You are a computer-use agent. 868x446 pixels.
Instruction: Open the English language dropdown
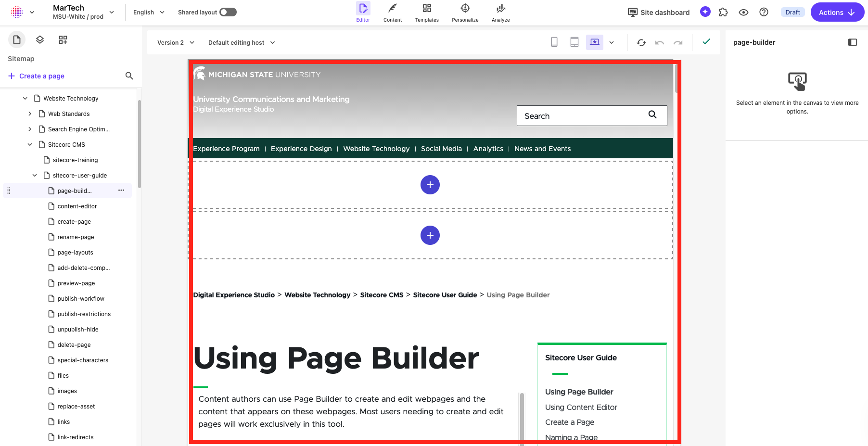(x=149, y=12)
